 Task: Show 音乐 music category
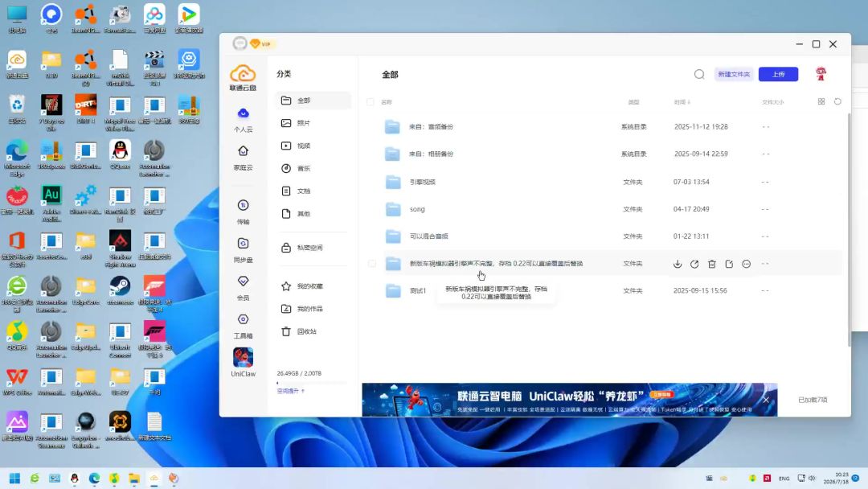coord(313,168)
